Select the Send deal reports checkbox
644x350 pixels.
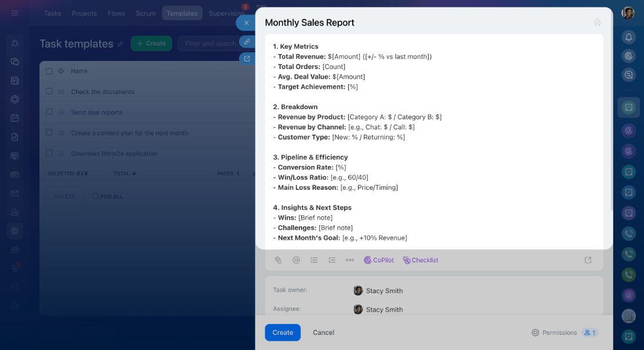[x=49, y=112]
